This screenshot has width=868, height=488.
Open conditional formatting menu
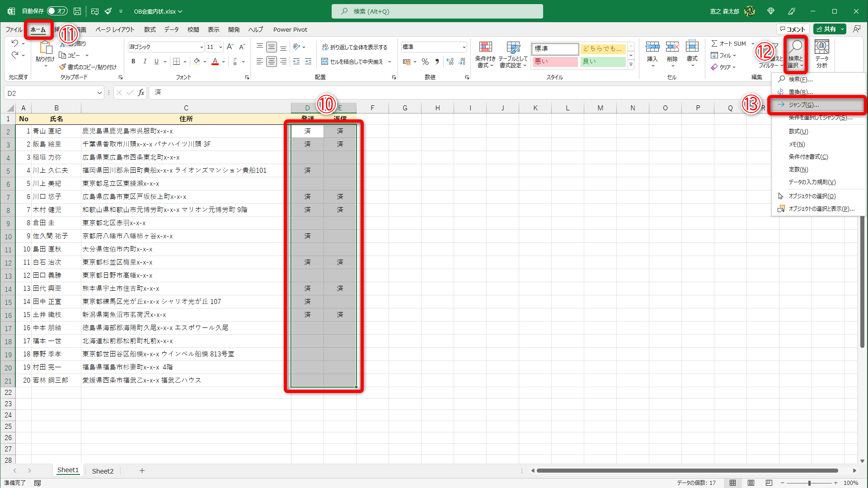pyautogui.click(x=485, y=54)
